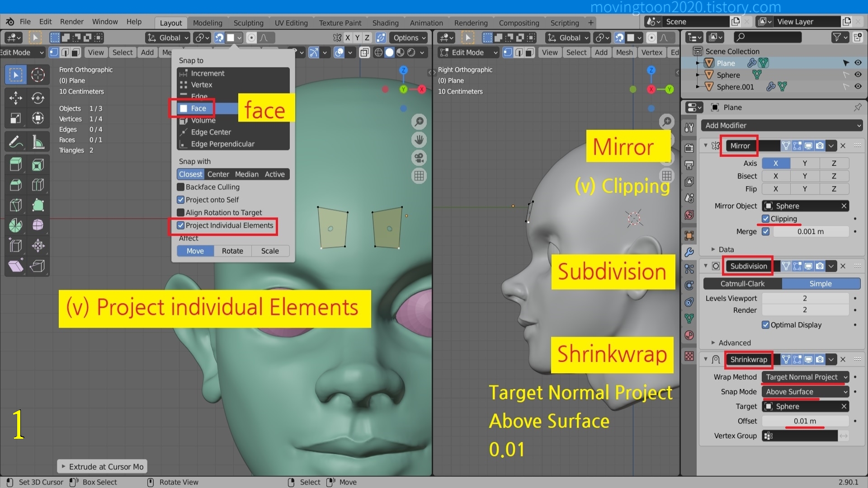This screenshot has height=488, width=868.
Task: Adjust Merge distance 0.001 m field
Action: coord(811,231)
